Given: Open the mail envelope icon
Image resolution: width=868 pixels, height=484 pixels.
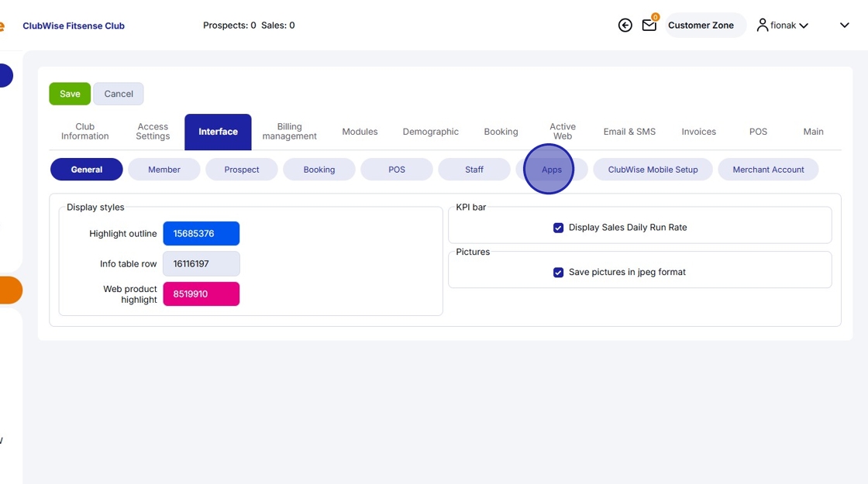Looking at the screenshot, I should pos(649,26).
